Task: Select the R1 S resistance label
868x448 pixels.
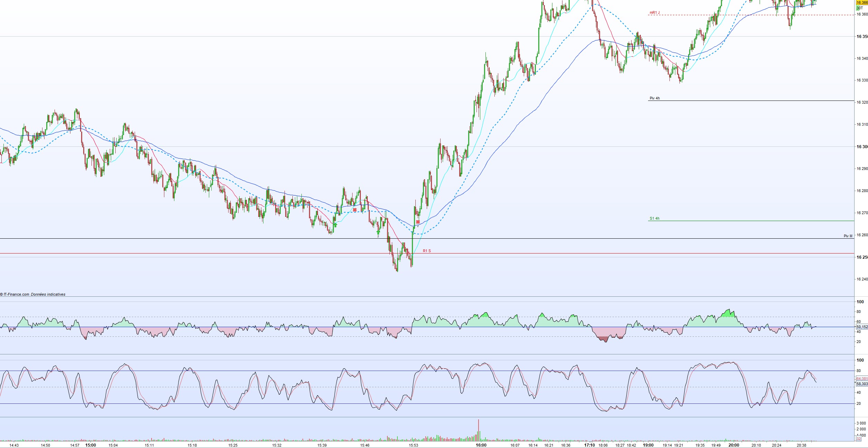Action: coord(427,251)
